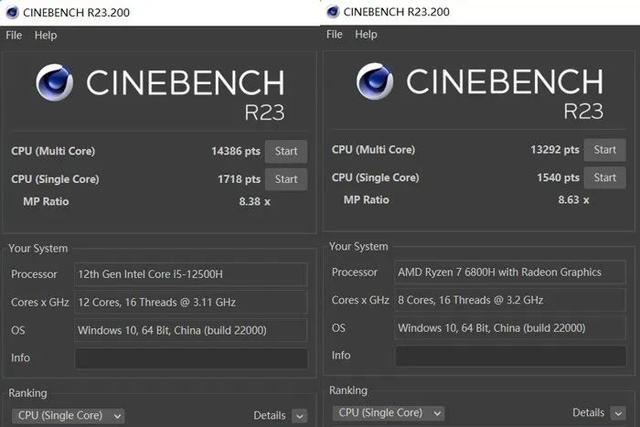Select the '1718 pts' single core score

click(x=239, y=179)
